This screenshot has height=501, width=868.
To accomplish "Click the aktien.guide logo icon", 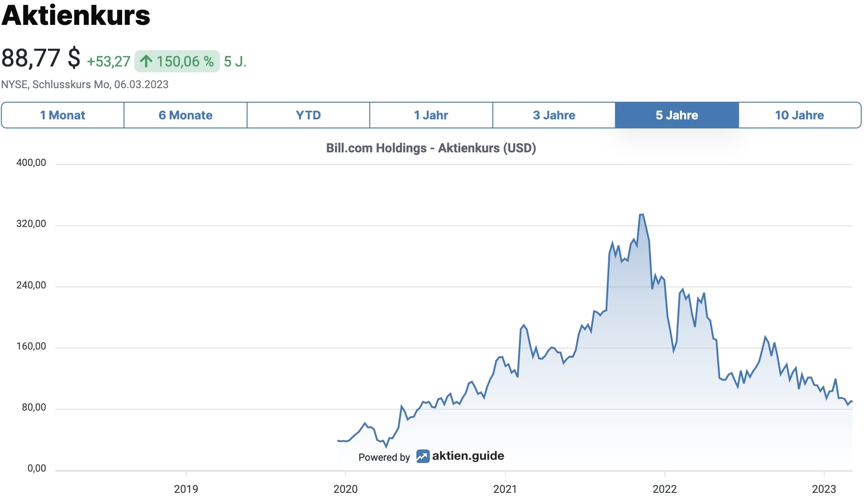I will click(x=423, y=456).
